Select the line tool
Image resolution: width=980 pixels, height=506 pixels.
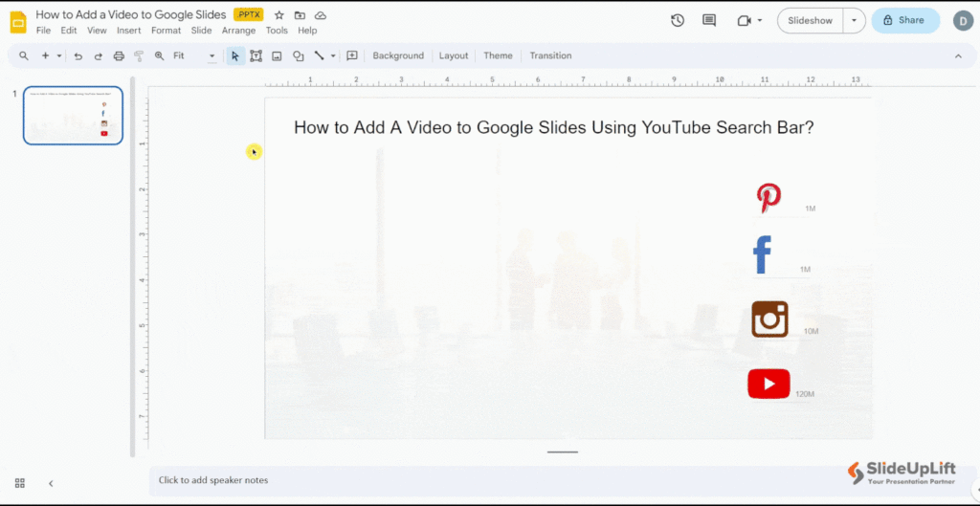click(x=319, y=55)
